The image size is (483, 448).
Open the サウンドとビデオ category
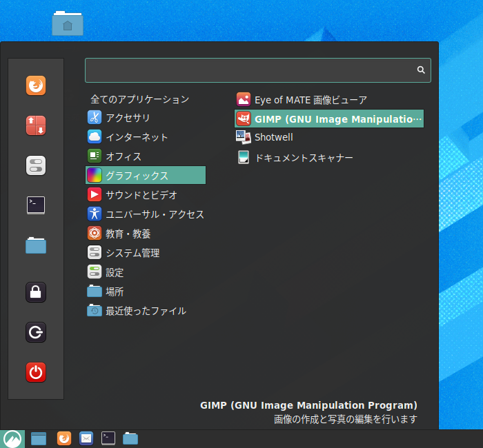(x=146, y=195)
